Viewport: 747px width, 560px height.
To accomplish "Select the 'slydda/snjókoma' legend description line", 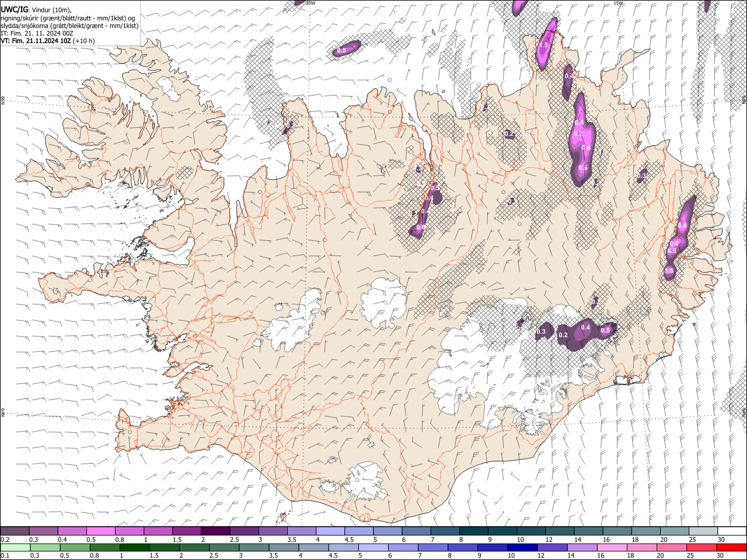I will [69, 26].
